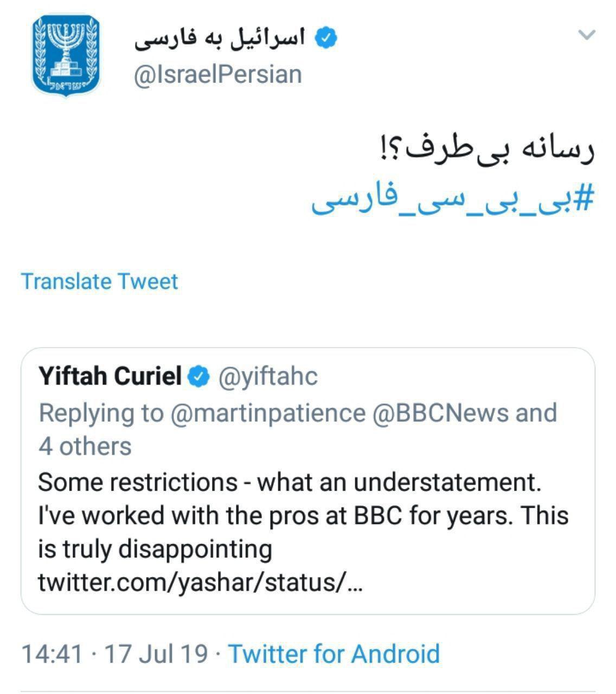Screen dimensions: 616x694
Task: Open the اسرائیل به فارسی display name
Action: point(220,39)
